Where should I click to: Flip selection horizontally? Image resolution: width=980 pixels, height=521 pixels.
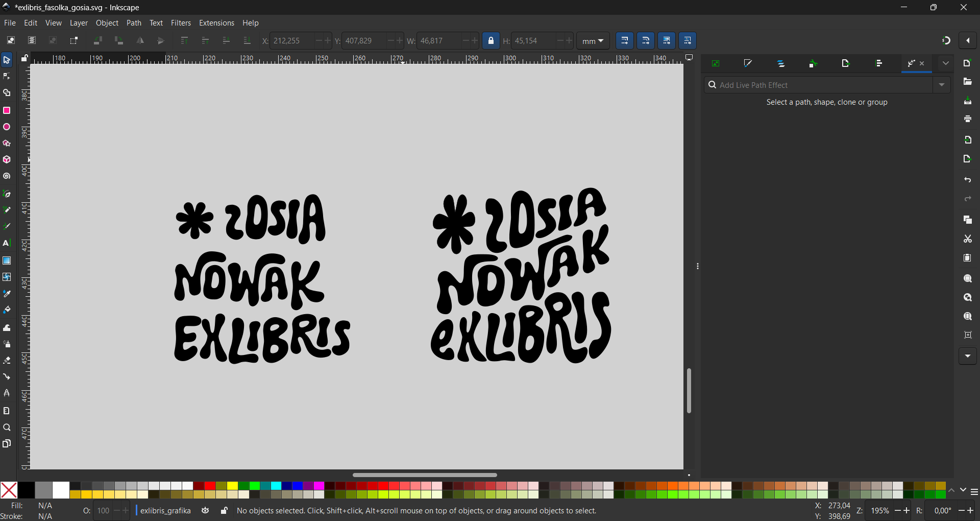(x=140, y=40)
